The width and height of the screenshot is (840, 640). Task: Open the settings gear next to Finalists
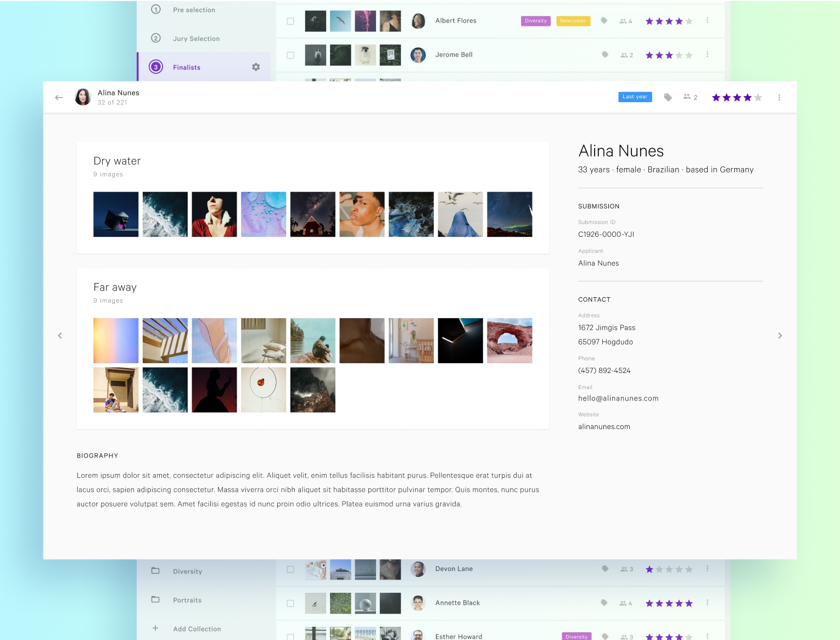point(255,66)
